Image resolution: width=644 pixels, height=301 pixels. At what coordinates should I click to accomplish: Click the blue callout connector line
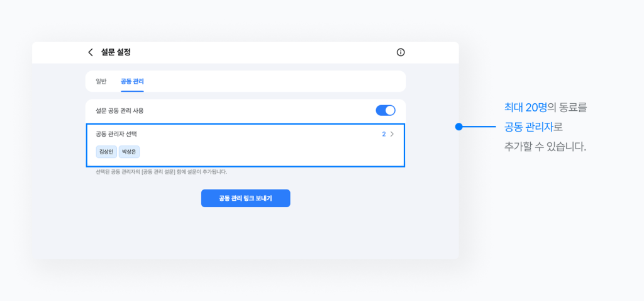coord(479,127)
